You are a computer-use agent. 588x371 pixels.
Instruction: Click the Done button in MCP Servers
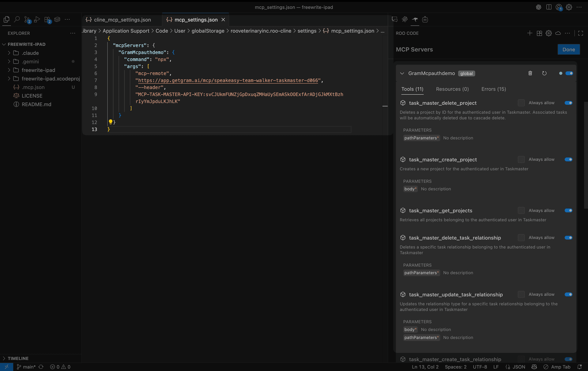point(569,49)
